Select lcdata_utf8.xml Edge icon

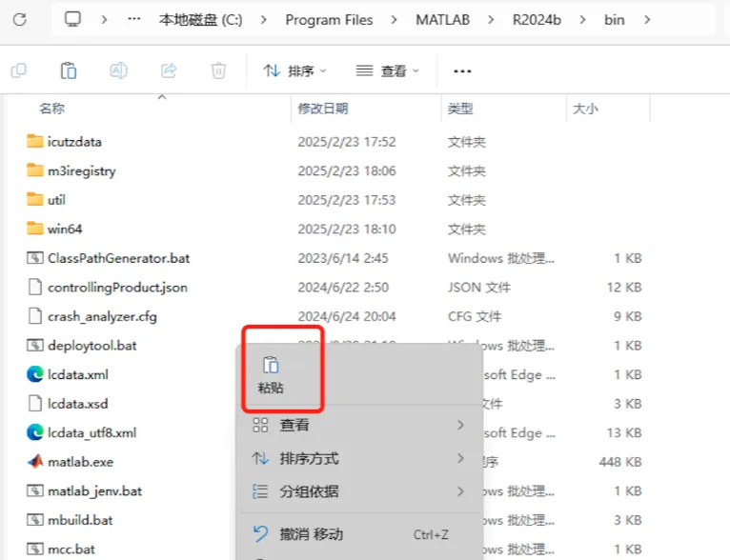pyautogui.click(x=35, y=432)
